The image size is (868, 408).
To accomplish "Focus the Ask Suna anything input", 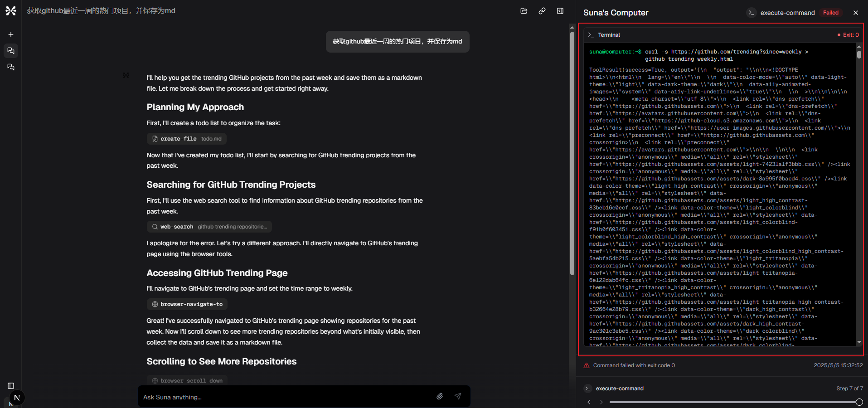I will pyautogui.click(x=286, y=397).
